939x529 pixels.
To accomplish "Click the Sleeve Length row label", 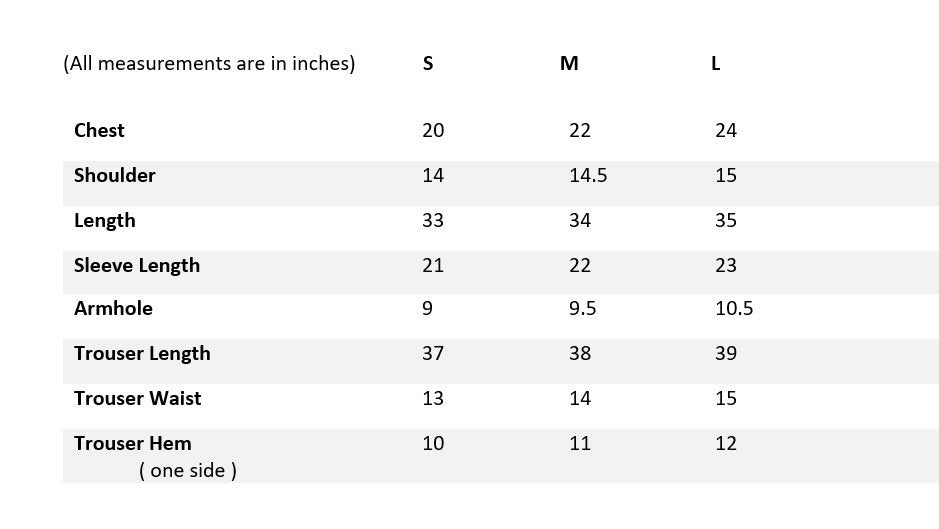I will [136, 266].
